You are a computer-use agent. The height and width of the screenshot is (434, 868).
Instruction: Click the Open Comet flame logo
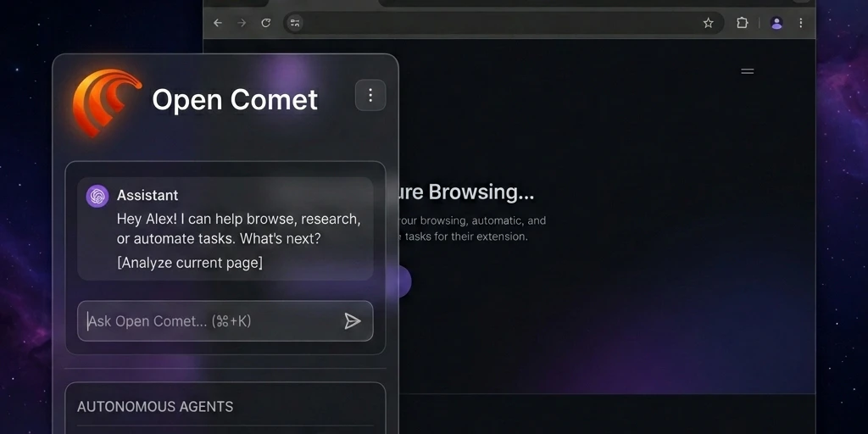[107, 102]
